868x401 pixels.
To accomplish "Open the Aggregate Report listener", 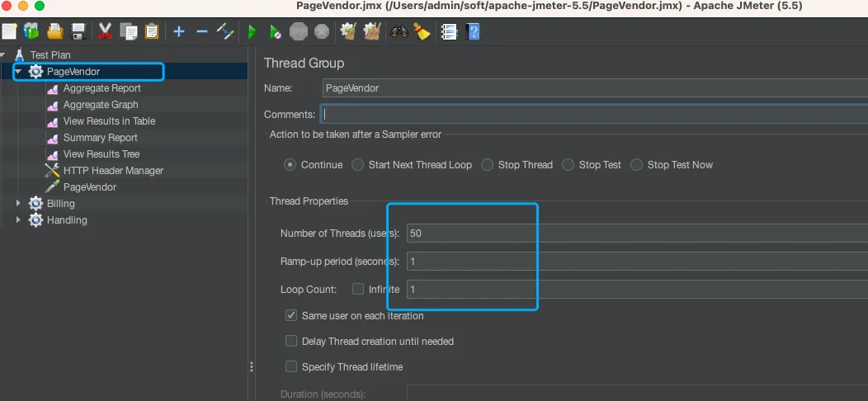I will tap(101, 88).
